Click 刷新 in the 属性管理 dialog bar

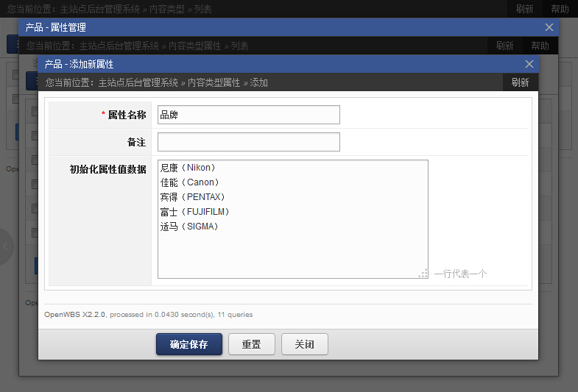click(504, 46)
